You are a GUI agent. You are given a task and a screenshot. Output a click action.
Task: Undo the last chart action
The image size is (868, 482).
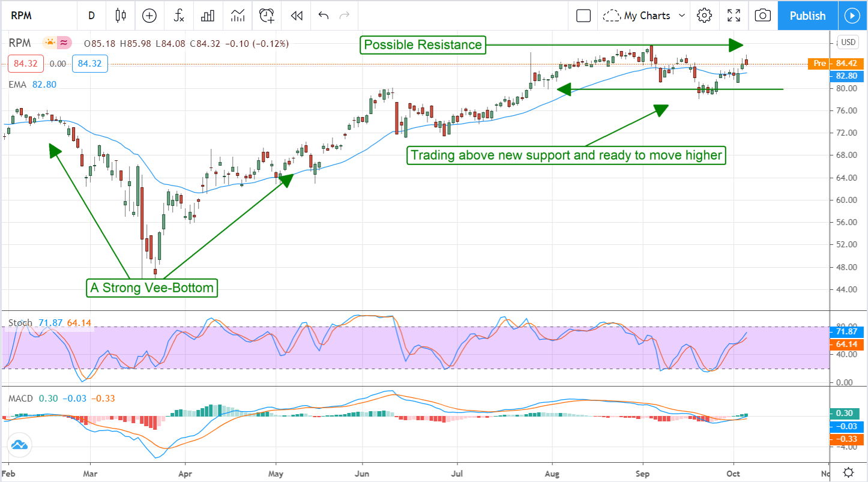(x=323, y=16)
